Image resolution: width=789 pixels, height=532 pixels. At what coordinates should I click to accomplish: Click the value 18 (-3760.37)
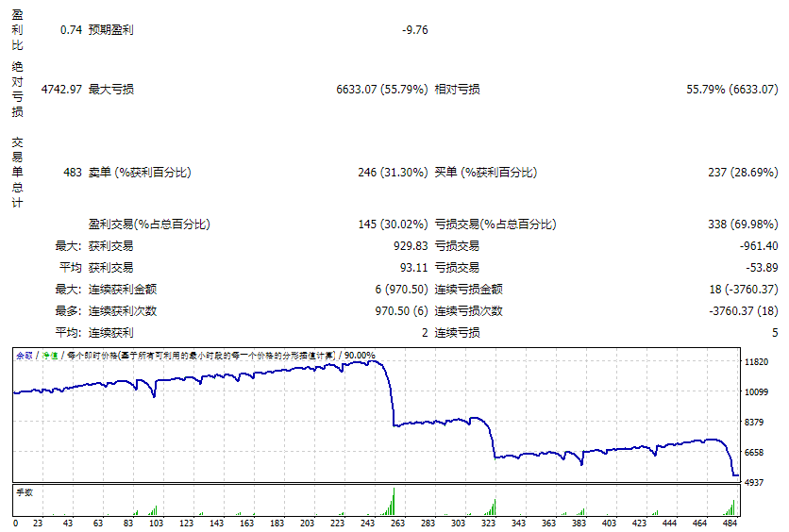744,290
